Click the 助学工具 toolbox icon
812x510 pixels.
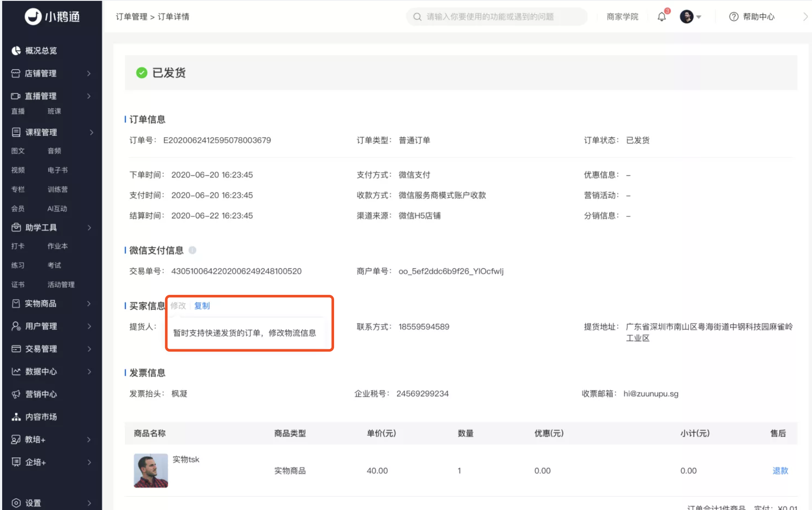pos(16,227)
